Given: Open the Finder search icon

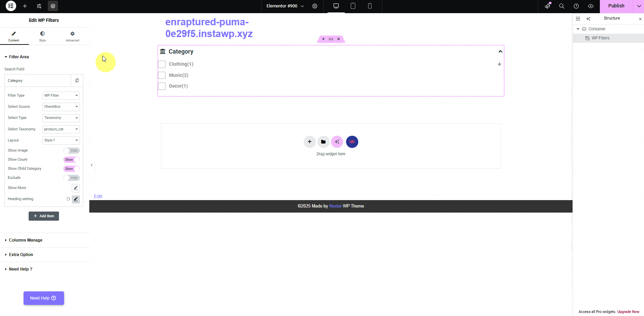Looking at the screenshot, I should 562,6.
